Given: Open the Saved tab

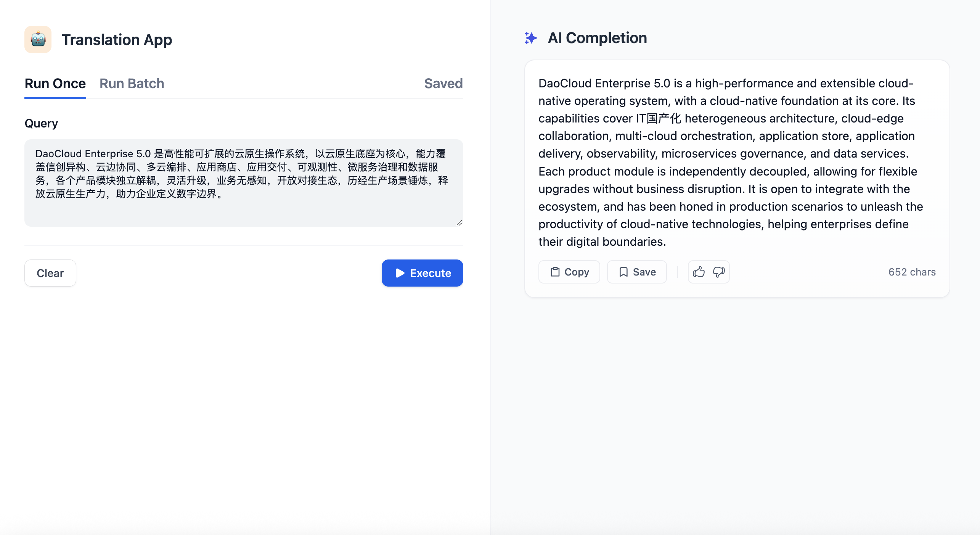Looking at the screenshot, I should point(443,84).
